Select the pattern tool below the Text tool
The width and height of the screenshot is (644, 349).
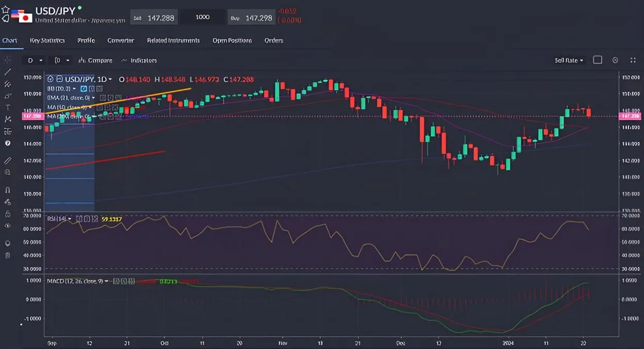pyautogui.click(x=8, y=119)
